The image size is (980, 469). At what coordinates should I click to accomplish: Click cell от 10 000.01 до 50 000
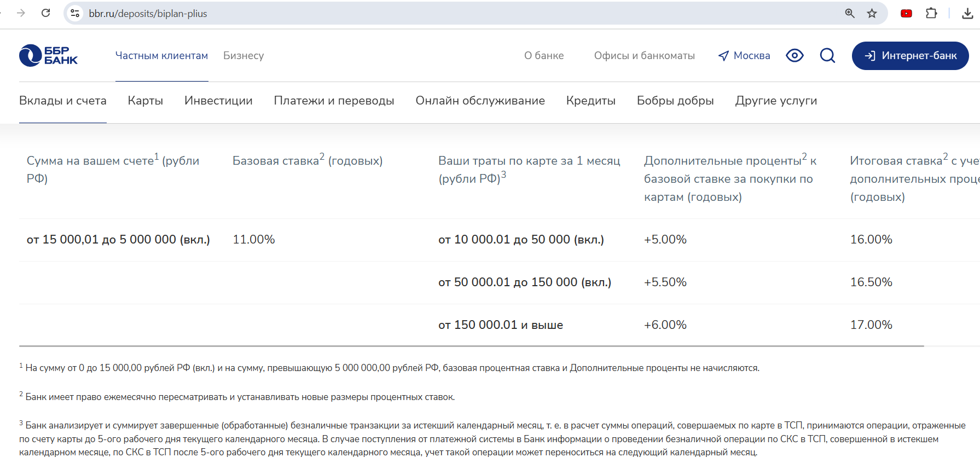pos(521,240)
